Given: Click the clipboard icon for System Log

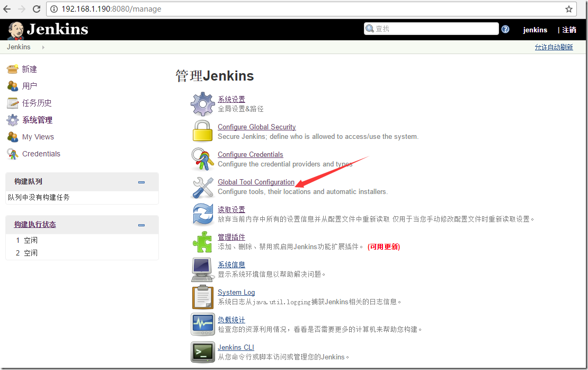Looking at the screenshot, I should point(202,297).
